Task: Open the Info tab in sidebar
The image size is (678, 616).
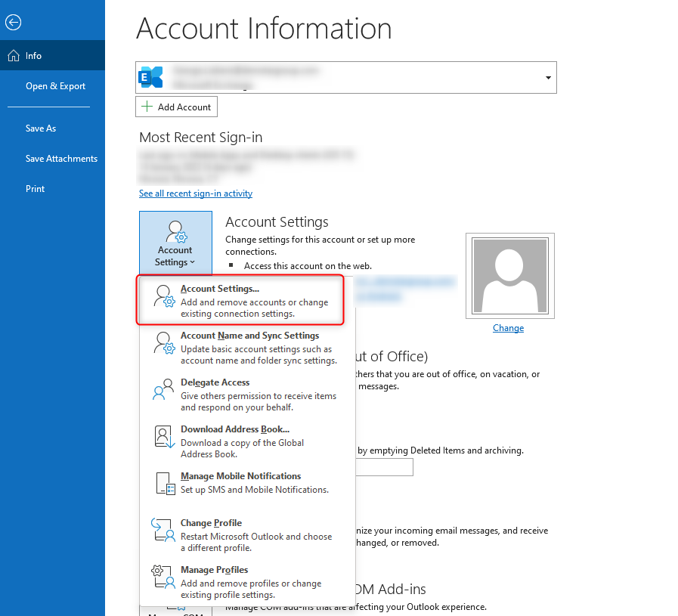Action: pyautogui.click(x=33, y=56)
